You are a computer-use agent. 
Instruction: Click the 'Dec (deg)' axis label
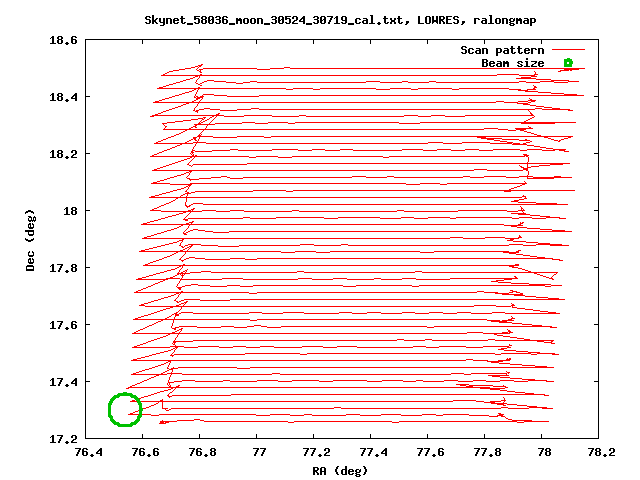click(x=30, y=240)
